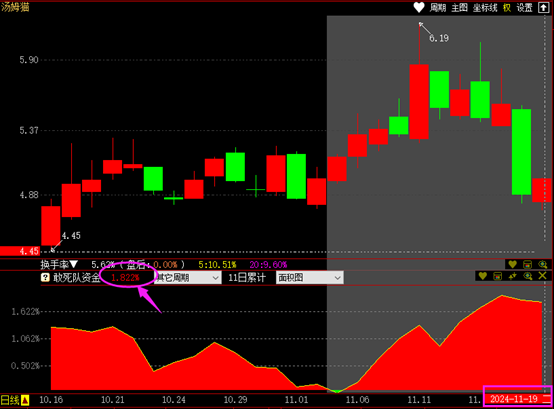Click the 1.622% axis label
This screenshot has width=554, height=409.
25,312
